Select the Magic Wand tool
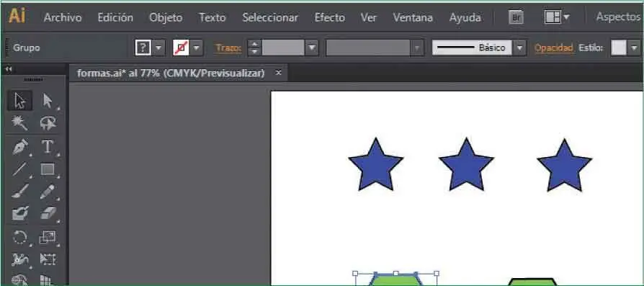 (19, 123)
